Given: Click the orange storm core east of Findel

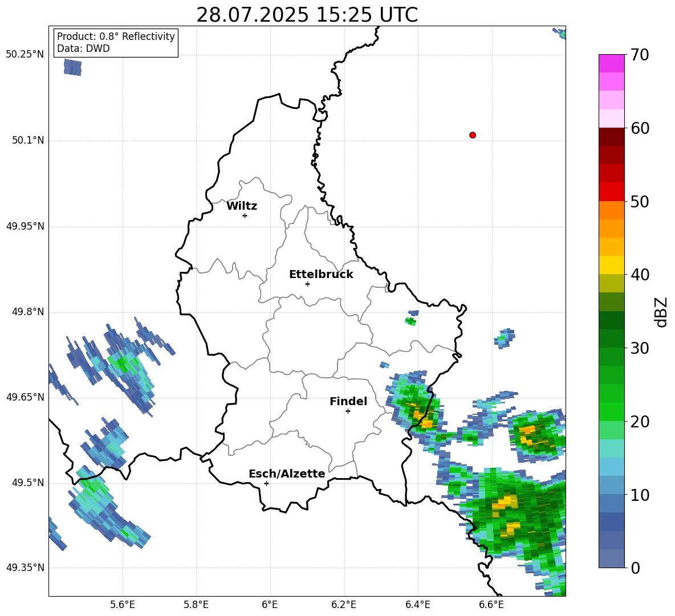Looking at the screenshot, I should [424, 419].
